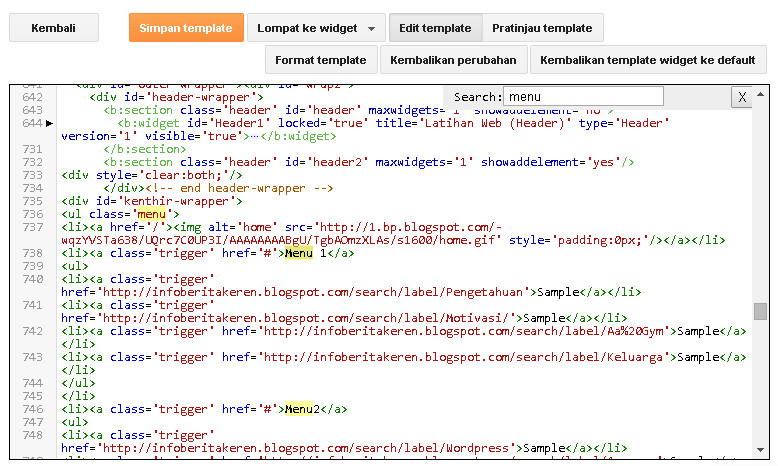Switch to the Pratinjau template tab
This screenshot has width=778, height=466.
point(543,28)
